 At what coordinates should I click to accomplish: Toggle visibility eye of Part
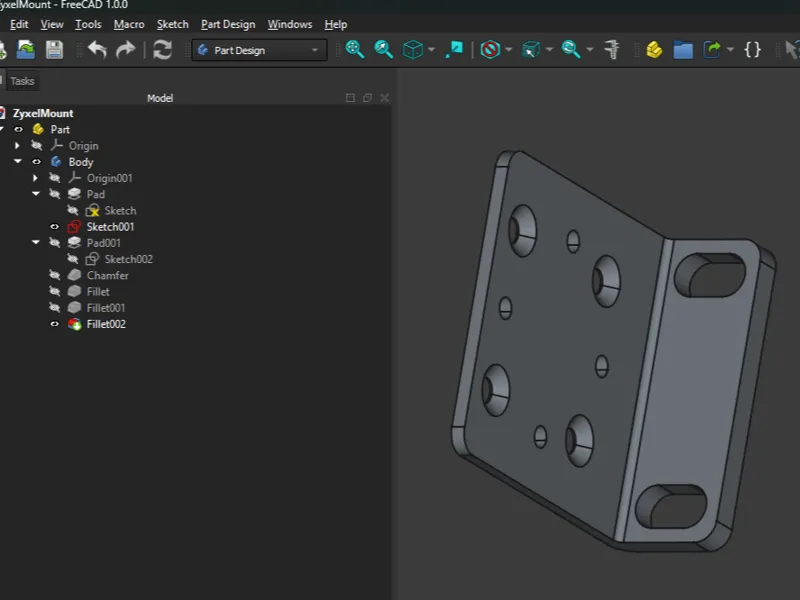(x=18, y=129)
